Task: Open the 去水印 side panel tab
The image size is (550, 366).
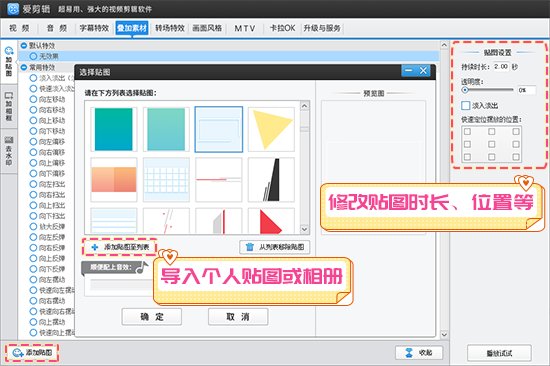Action: click(9, 151)
